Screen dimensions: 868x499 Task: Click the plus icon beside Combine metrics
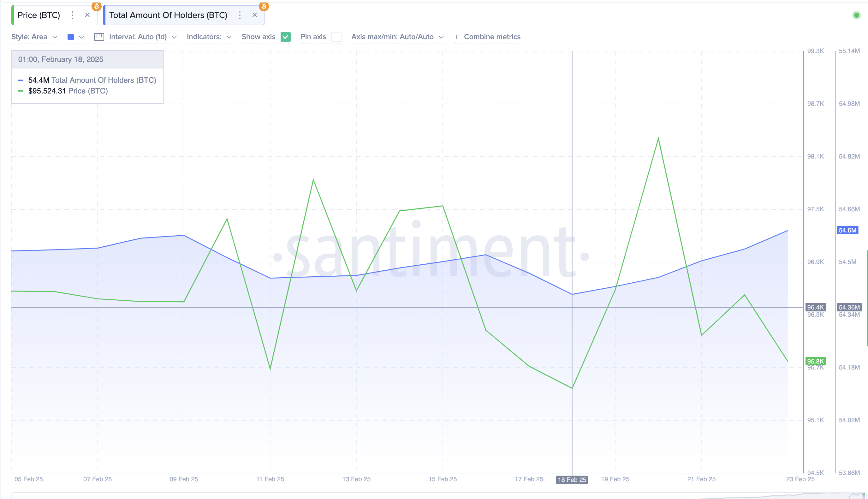point(456,37)
